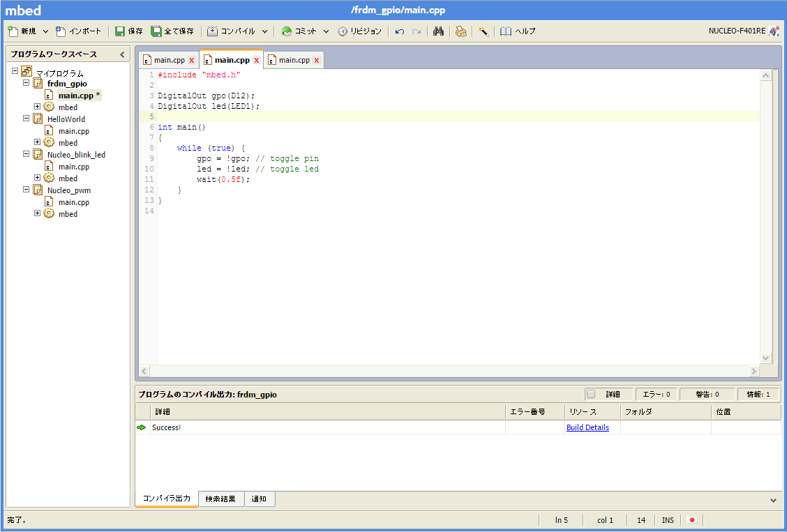Sort by the 位置 column header
The width and height of the screenshot is (787, 532).
747,411
